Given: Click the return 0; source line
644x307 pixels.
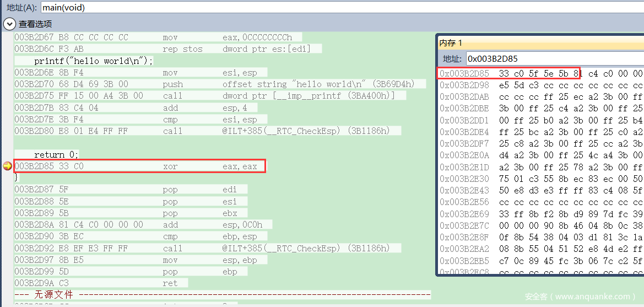Looking at the screenshot, I should [56, 154].
